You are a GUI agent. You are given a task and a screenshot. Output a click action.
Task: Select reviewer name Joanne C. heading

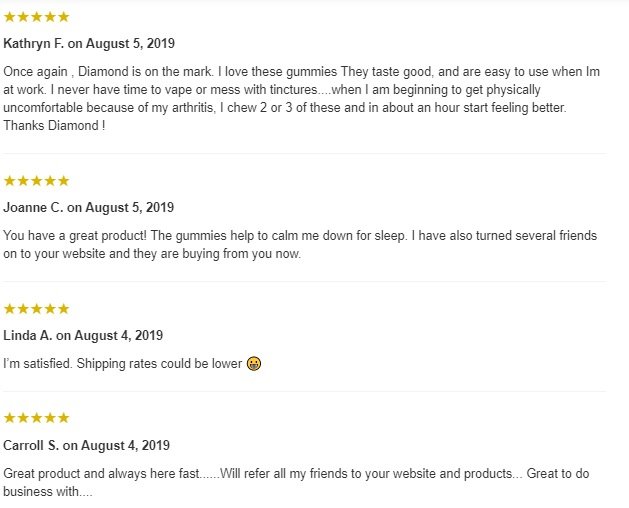pyautogui.click(x=33, y=207)
